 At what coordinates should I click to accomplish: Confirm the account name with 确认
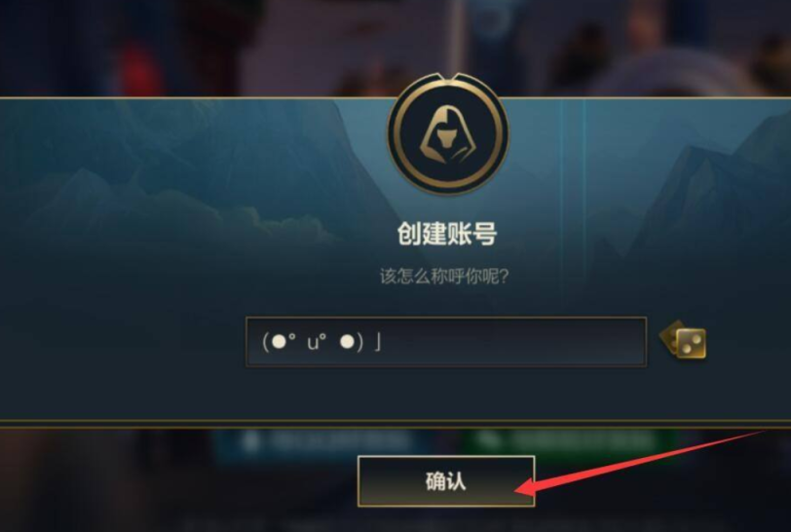pyautogui.click(x=446, y=481)
